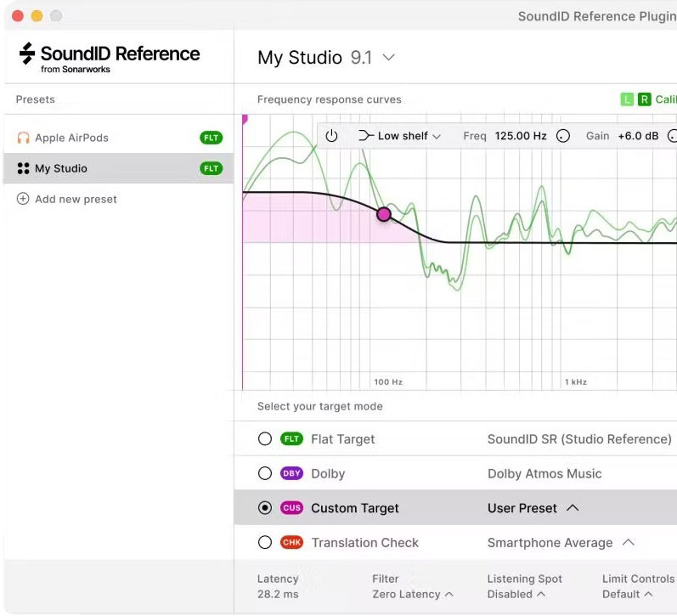
Task: Select the Translation Check radio button
Action: 265,542
